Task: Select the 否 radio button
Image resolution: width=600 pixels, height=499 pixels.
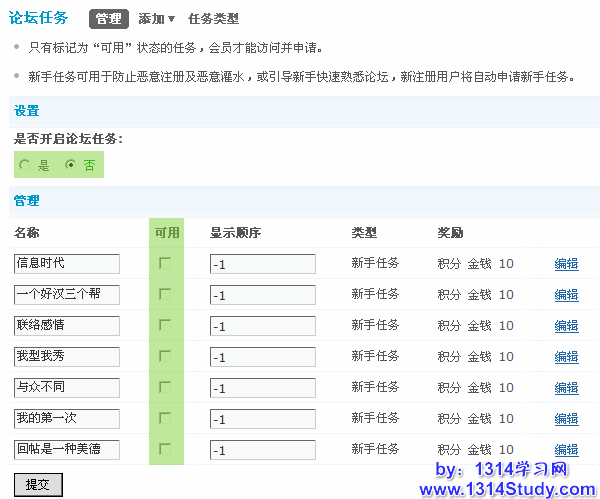Action: pos(70,165)
